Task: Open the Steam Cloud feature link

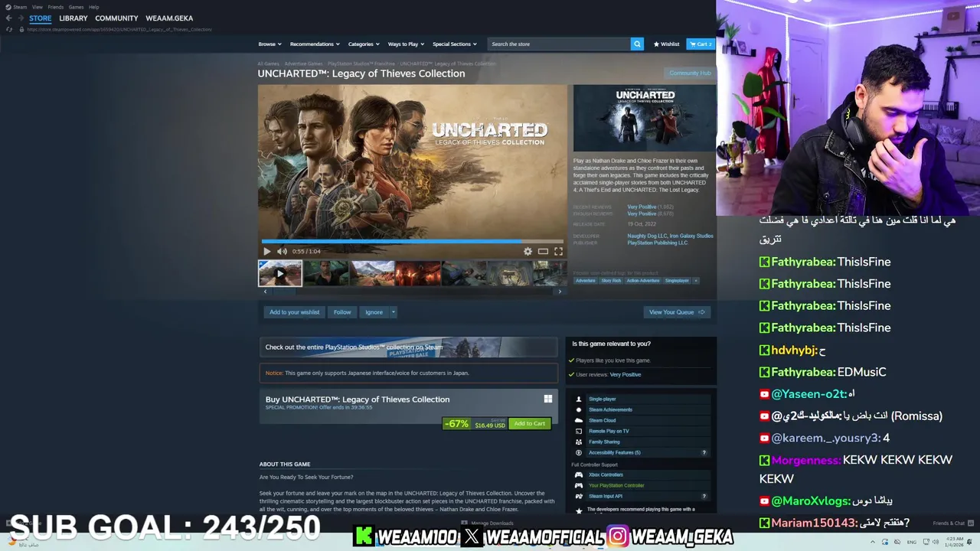Action: [x=603, y=420]
